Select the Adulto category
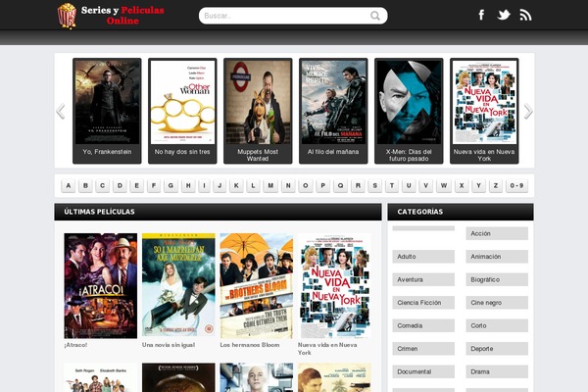 [x=423, y=257]
